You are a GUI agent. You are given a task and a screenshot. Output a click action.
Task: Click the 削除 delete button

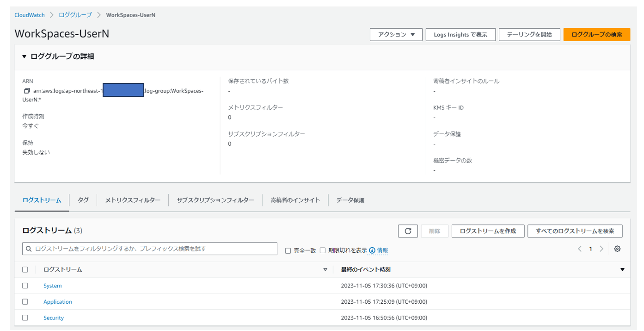pos(435,231)
